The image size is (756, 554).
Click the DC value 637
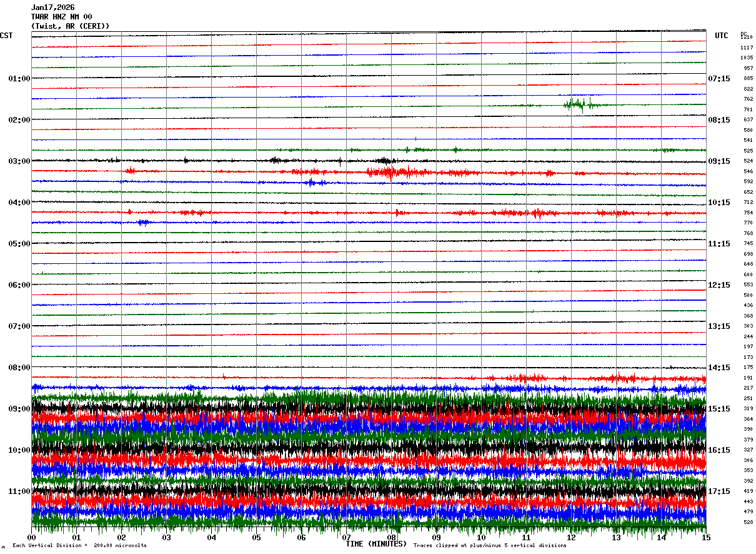coord(748,119)
